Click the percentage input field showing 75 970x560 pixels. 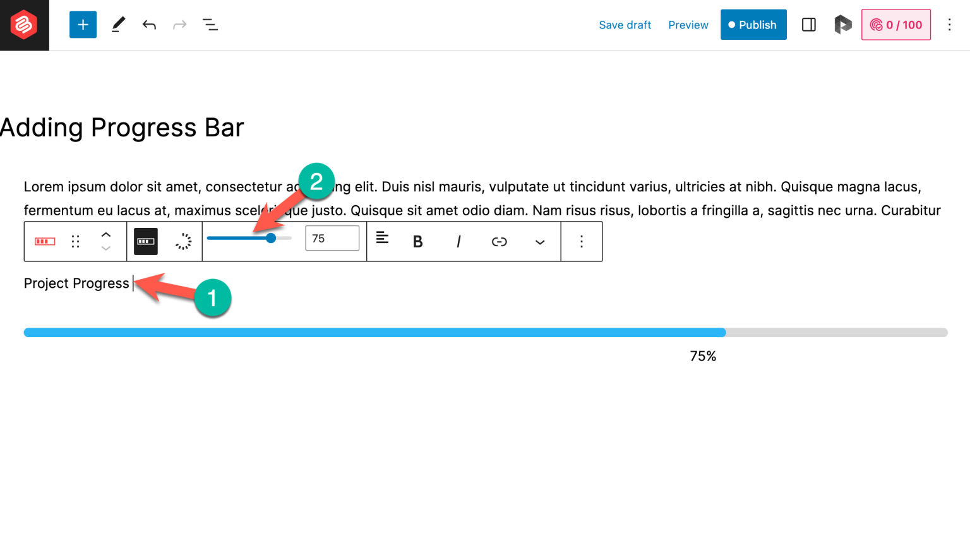(332, 239)
